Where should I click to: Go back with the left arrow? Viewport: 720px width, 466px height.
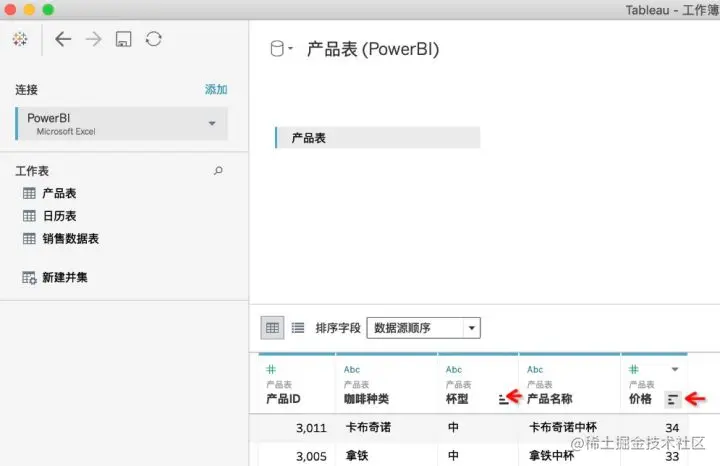[x=63, y=39]
